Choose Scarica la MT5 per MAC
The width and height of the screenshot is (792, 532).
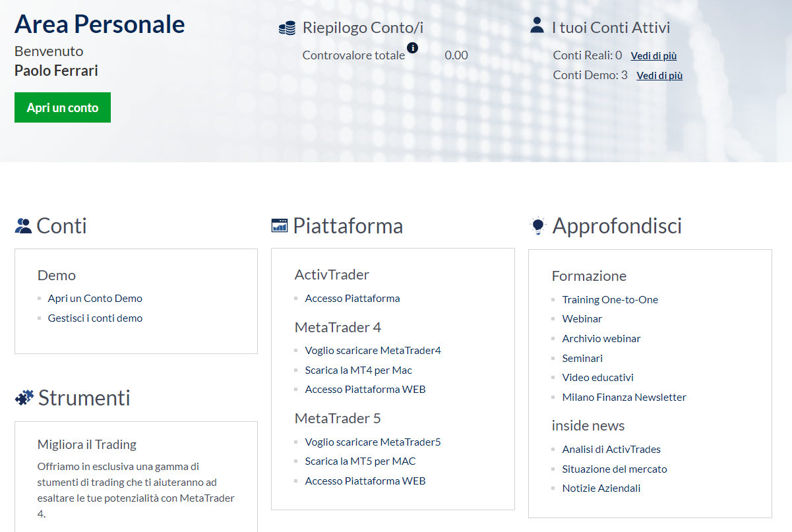point(360,461)
